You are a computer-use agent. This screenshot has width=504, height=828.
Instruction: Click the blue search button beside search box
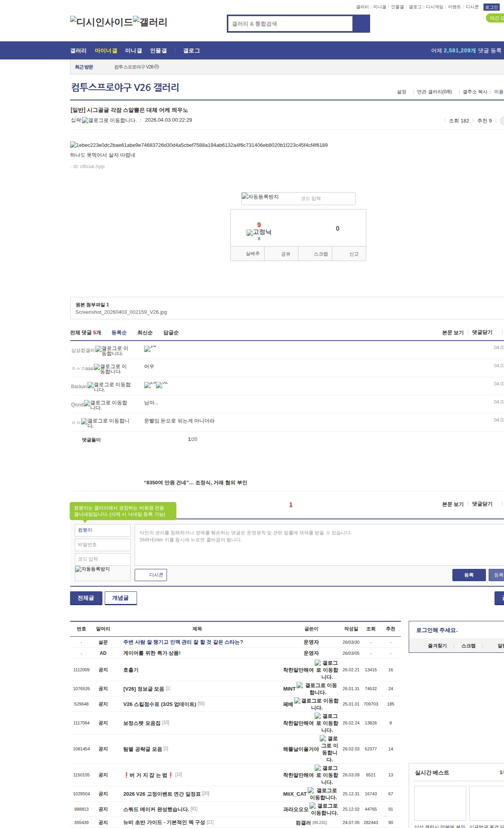[361, 24]
